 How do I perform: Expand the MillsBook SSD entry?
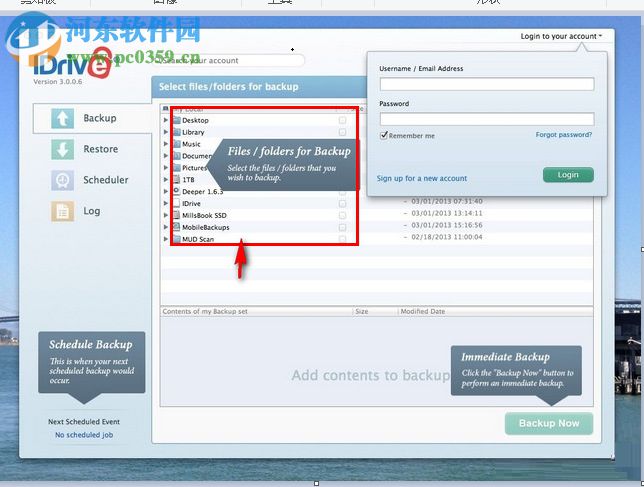tap(166, 215)
